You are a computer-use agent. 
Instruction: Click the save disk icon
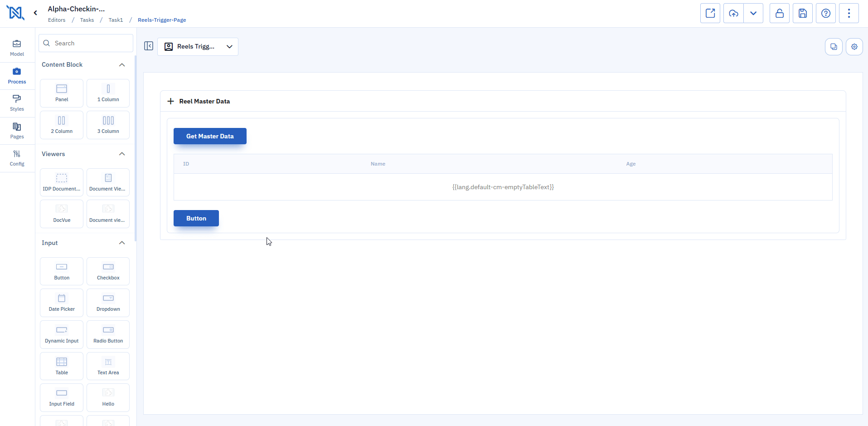click(x=803, y=13)
